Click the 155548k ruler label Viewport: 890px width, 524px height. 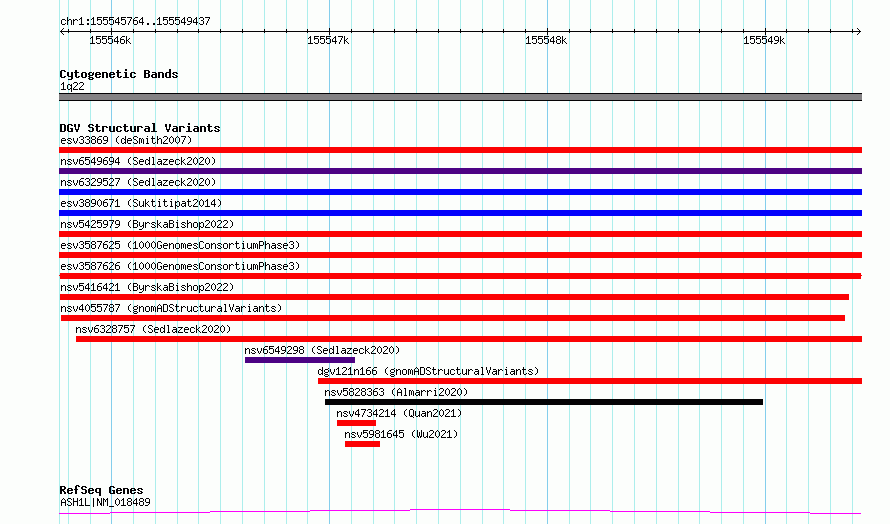[x=546, y=40]
